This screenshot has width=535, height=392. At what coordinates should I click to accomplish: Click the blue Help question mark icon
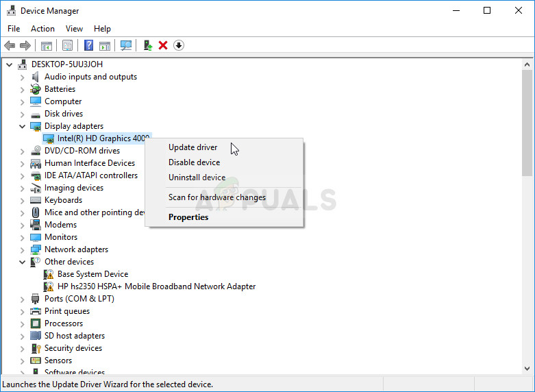tap(89, 45)
